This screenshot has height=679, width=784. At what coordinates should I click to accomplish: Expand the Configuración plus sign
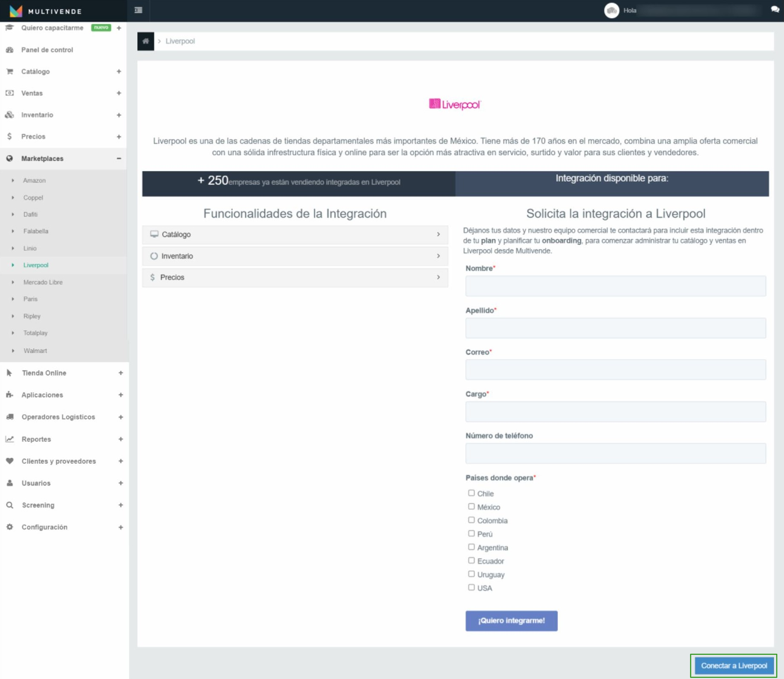121,527
